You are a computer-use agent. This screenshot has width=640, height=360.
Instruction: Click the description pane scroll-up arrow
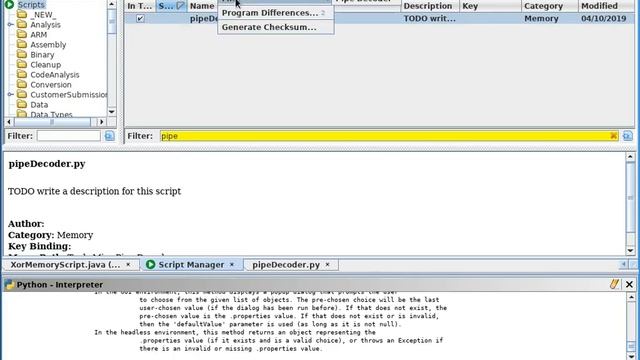click(x=630, y=157)
